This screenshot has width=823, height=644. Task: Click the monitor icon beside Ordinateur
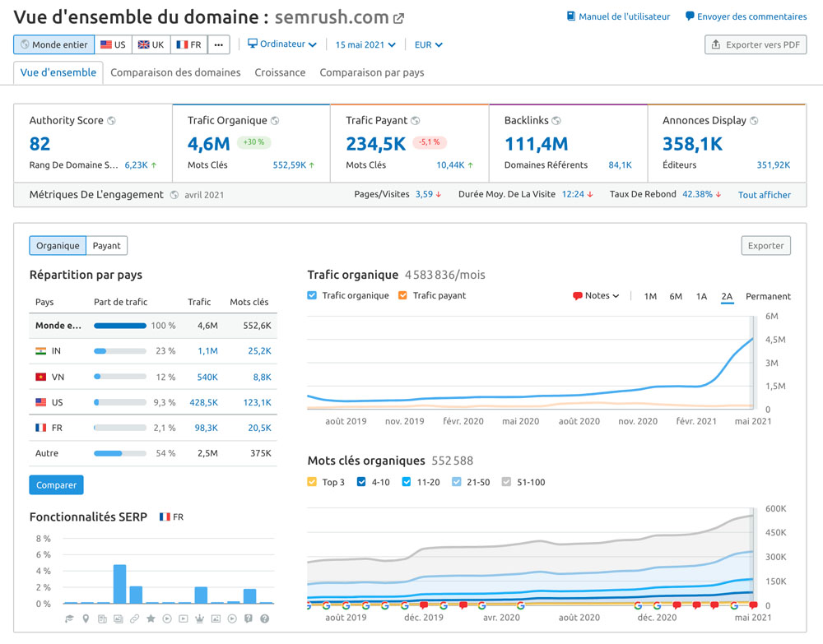pos(253,43)
